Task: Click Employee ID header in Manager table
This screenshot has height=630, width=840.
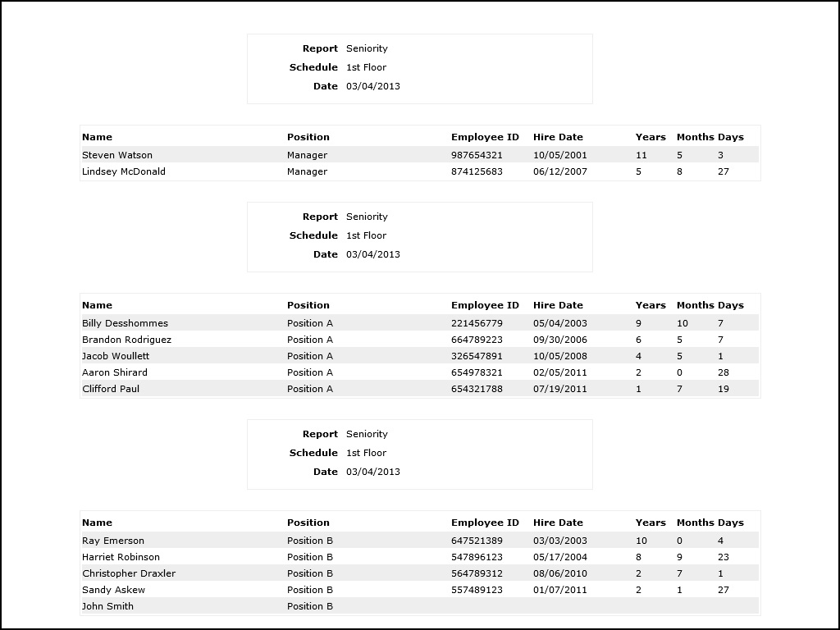Action: tap(485, 137)
